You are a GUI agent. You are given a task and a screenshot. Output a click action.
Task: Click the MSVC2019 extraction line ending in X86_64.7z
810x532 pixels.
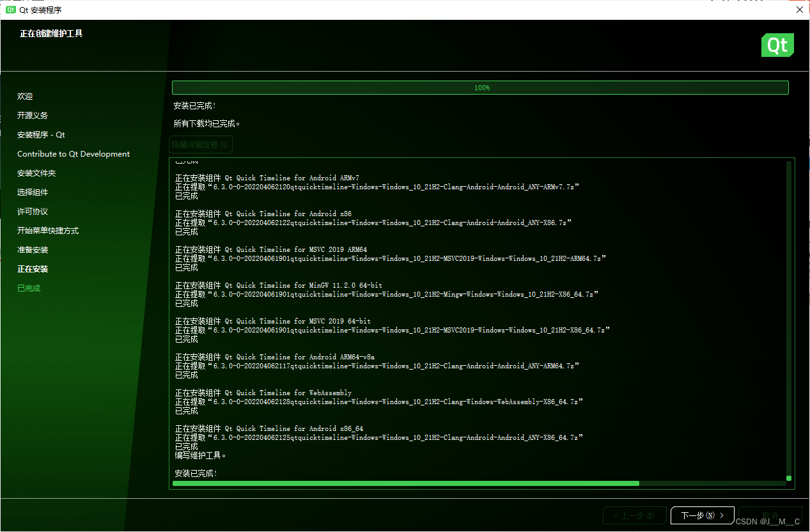tap(393, 331)
